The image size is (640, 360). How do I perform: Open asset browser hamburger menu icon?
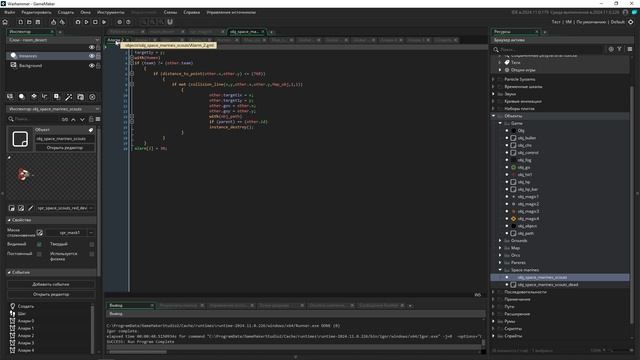coord(629,49)
